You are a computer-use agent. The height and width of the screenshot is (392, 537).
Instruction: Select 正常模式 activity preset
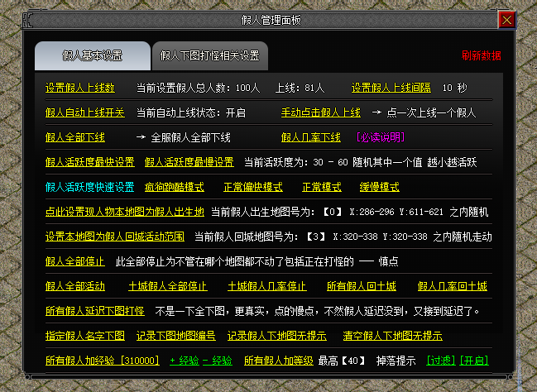point(322,187)
